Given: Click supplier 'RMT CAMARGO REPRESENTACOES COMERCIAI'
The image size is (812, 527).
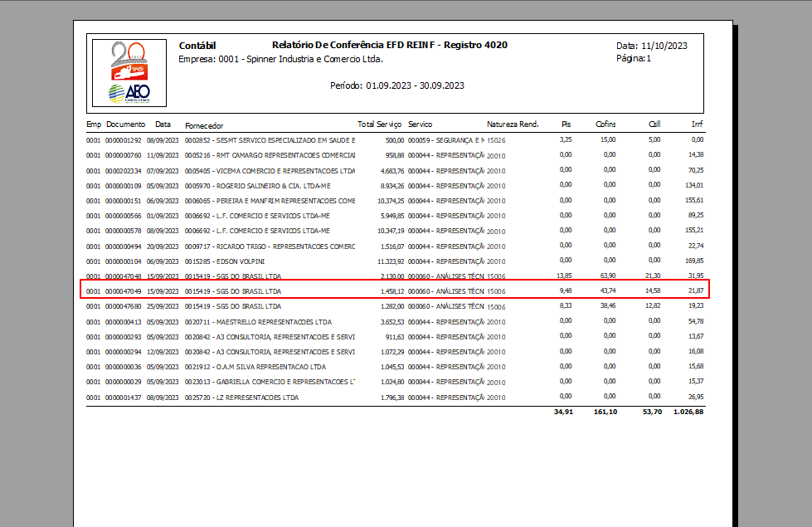Looking at the screenshot, I should [285, 155].
